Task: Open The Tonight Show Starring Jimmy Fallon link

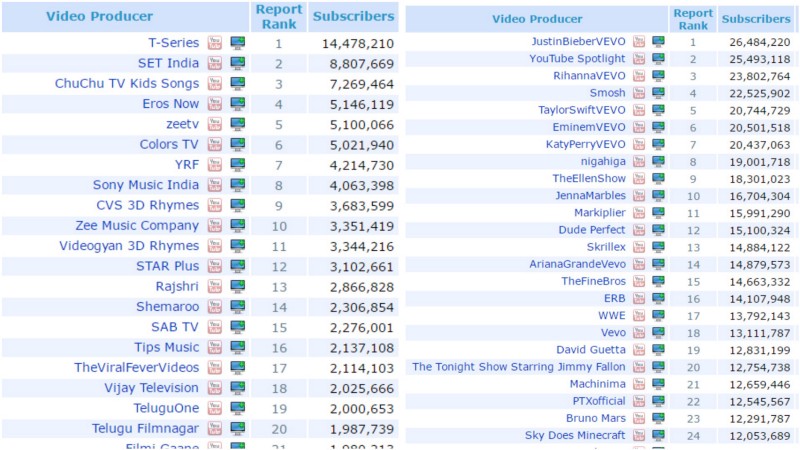Action: tap(519, 367)
